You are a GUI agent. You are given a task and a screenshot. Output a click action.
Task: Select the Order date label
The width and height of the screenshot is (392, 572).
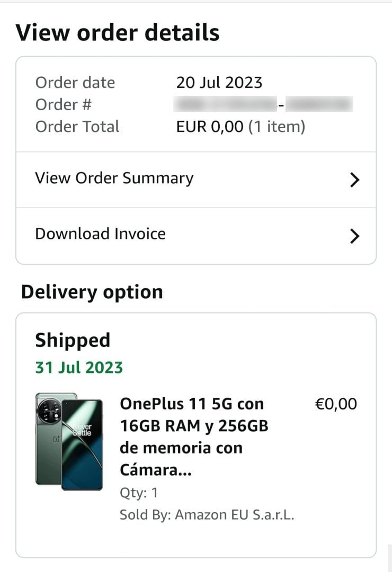pyautogui.click(x=75, y=83)
